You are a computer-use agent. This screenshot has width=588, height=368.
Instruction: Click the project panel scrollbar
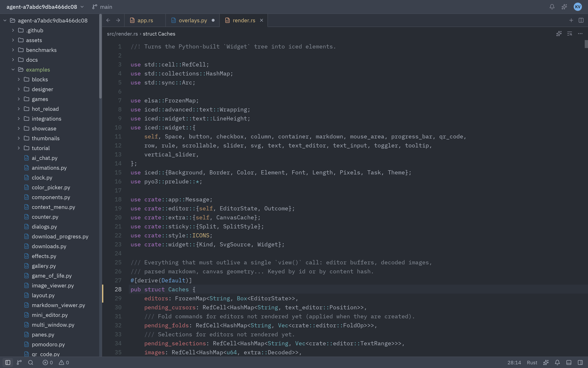[100, 57]
